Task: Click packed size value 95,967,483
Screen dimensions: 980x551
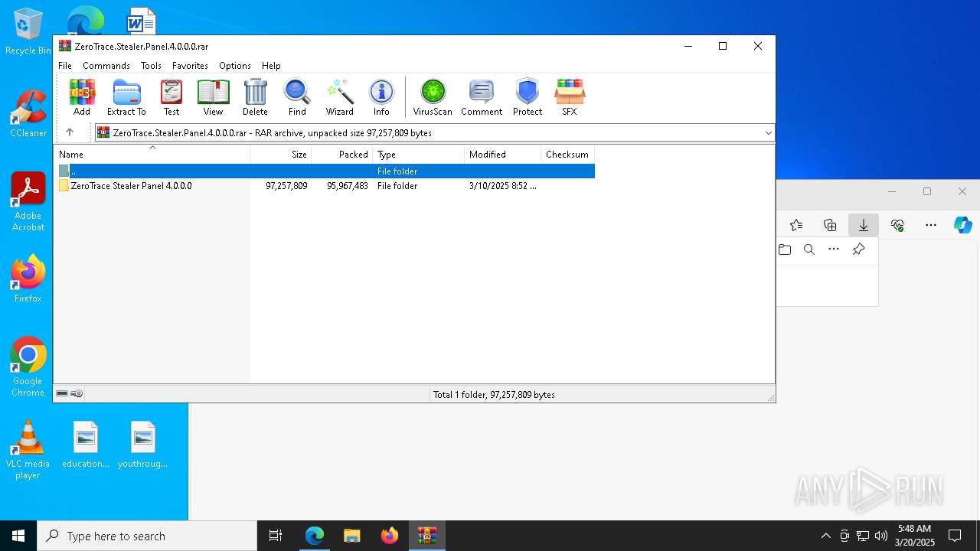Action: 348,186
